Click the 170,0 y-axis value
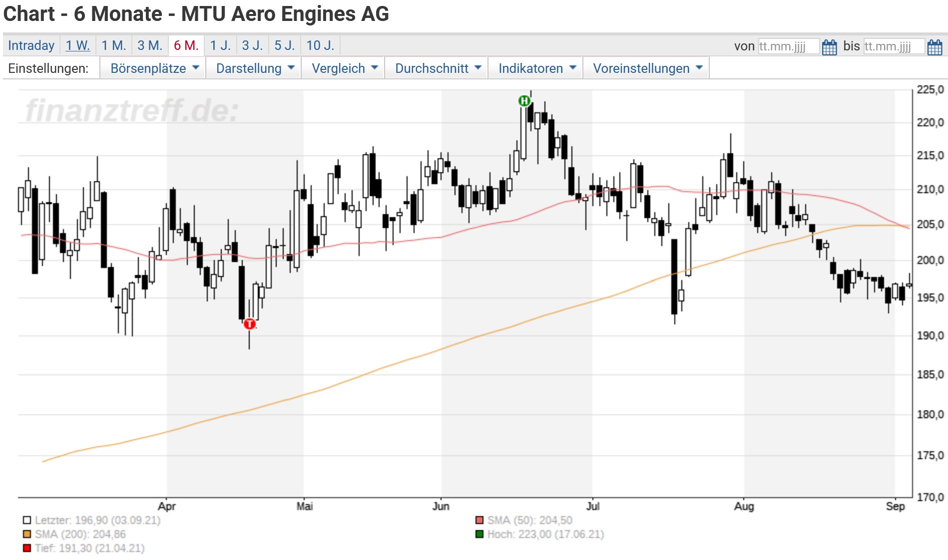The height and width of the screenshot is (560, 948). [931, 498]
